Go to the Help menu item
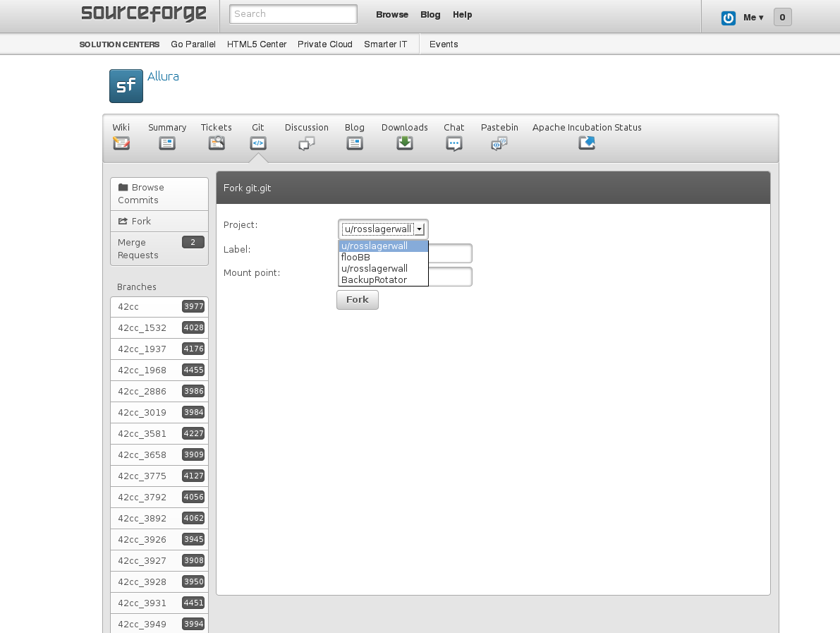Image resolution: width=840 pixels, height=633 pixels. click(x=463, y=15)
